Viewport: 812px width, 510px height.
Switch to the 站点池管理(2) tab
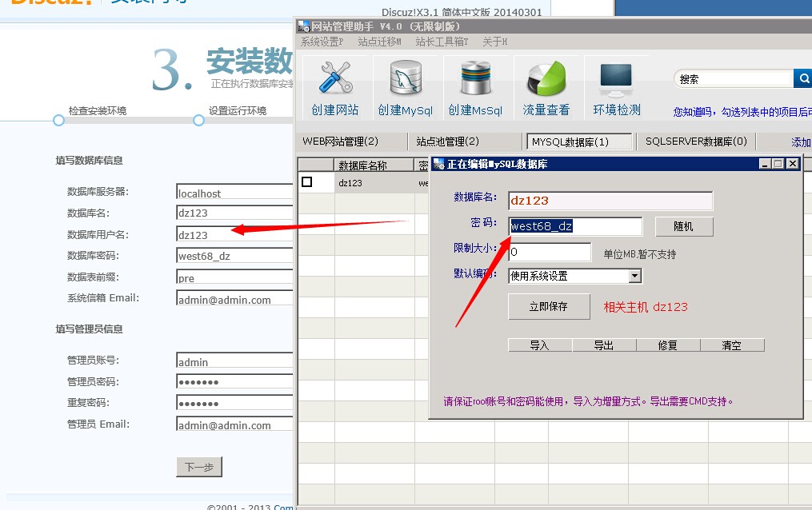coord(447,141)
